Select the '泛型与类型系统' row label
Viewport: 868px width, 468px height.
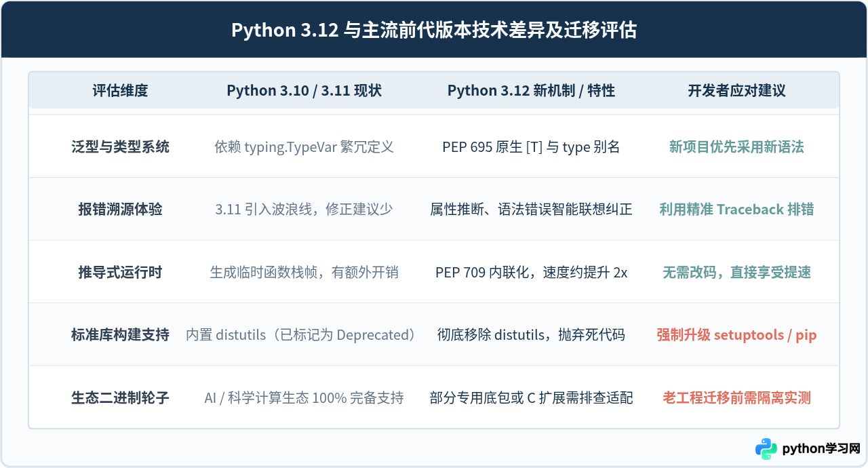[x=120, y=147]
